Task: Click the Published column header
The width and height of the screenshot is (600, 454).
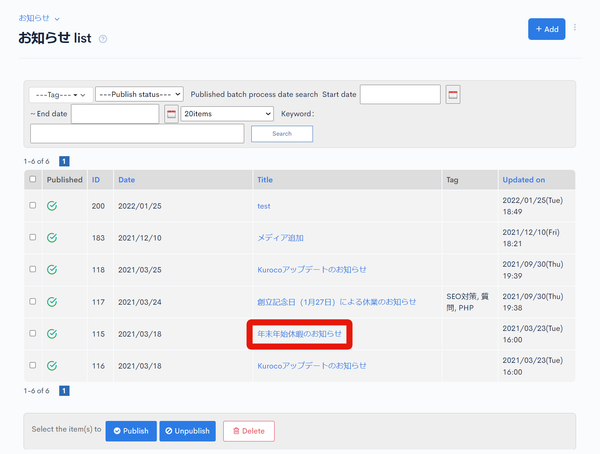Action: (x=65, y=180)
